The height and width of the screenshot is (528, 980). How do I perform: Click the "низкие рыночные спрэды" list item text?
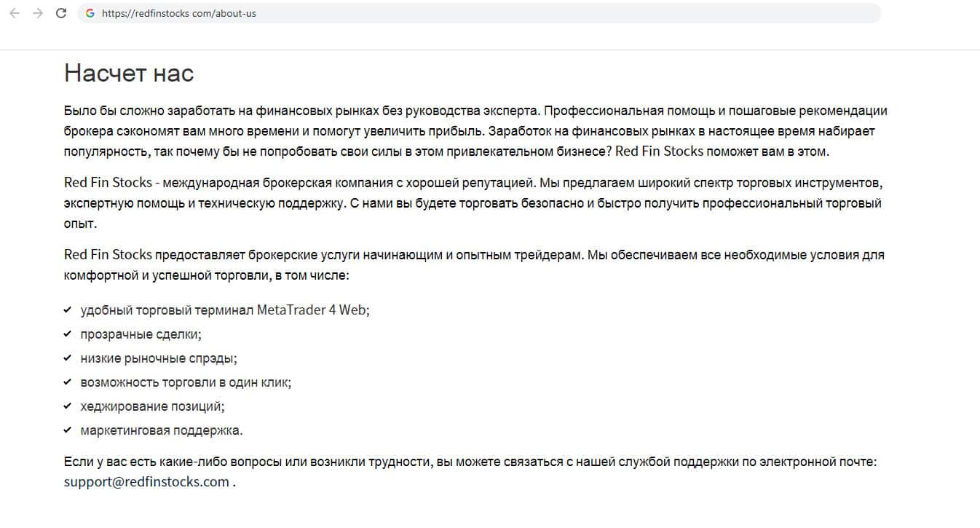[159, 358]
